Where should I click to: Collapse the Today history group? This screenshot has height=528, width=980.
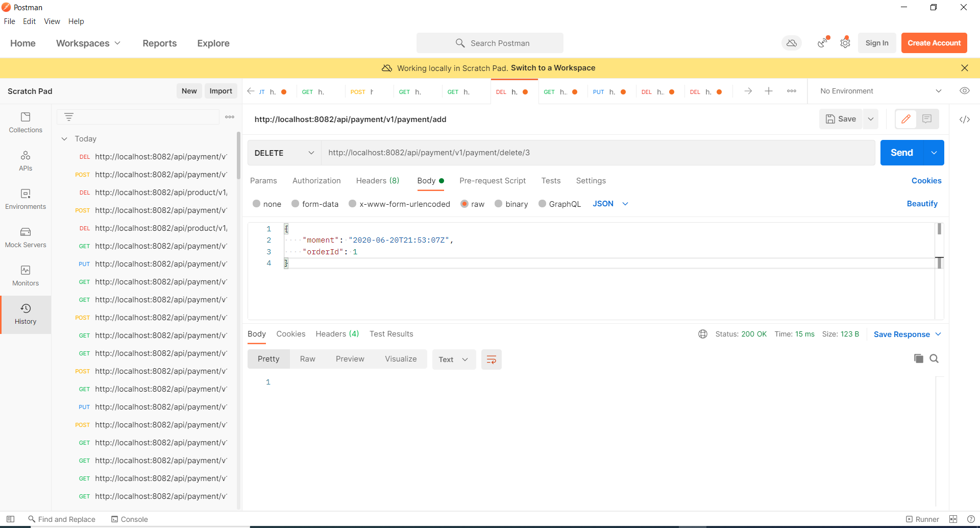coord(64,139)
